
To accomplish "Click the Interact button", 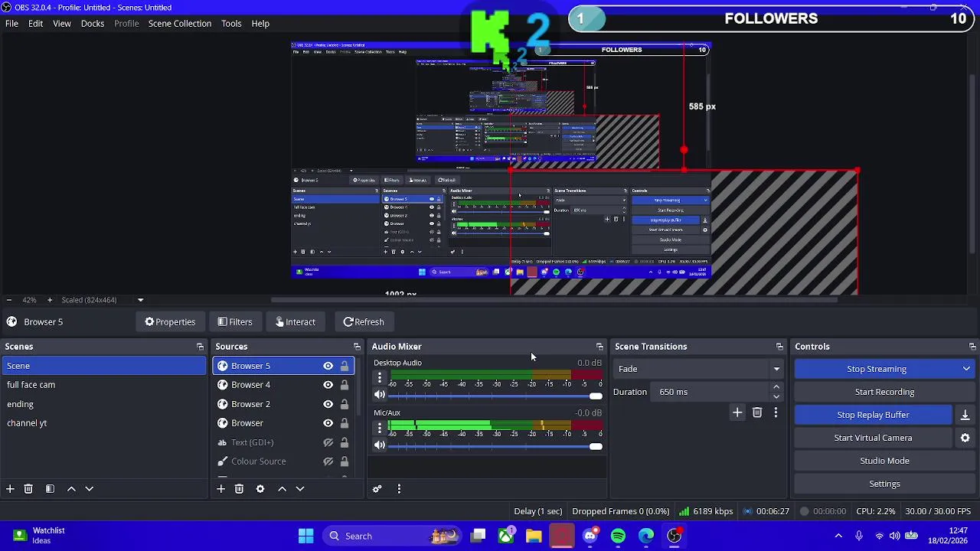I will (x=296, y=322).
